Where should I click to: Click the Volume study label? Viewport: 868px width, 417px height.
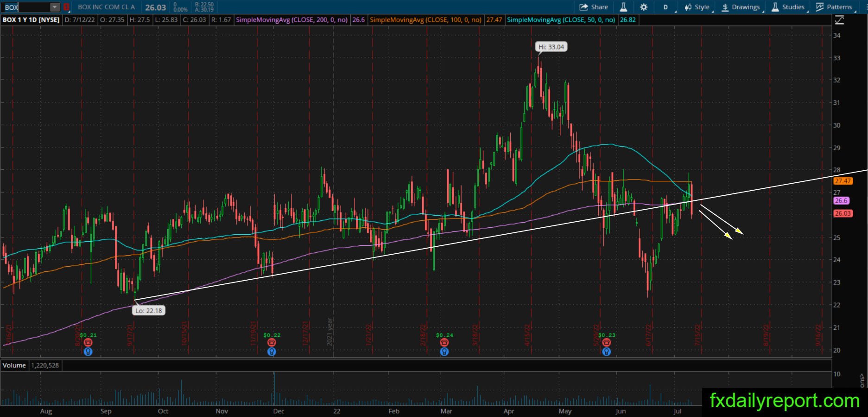(14, 366)
